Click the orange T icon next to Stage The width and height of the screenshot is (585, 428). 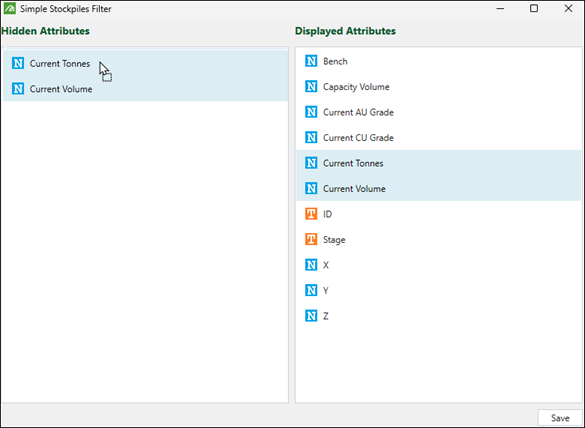(311, 239)
